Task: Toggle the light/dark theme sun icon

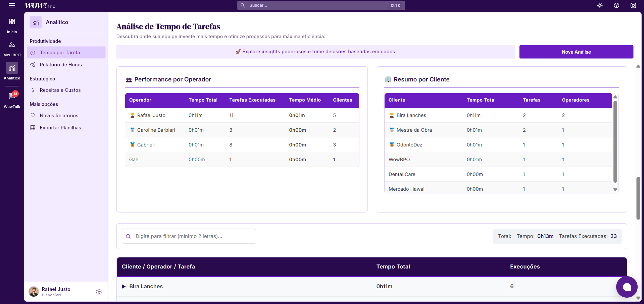Action: click(x=600, y=5)
